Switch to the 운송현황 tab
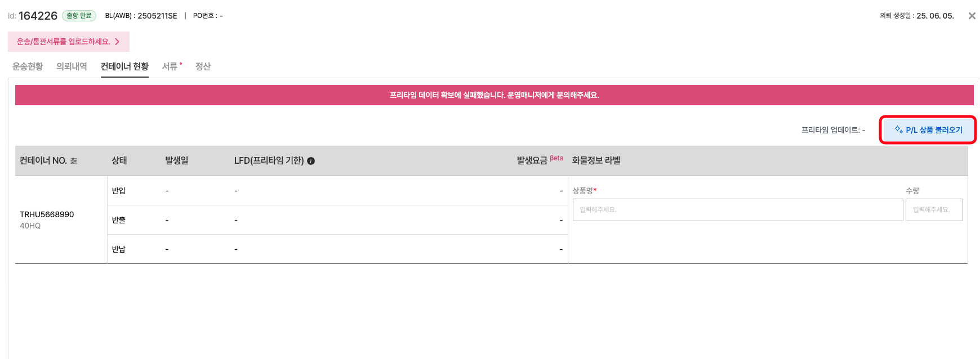Image resolution: width=980 pixels, height=359 pixels. pos(28,66)
